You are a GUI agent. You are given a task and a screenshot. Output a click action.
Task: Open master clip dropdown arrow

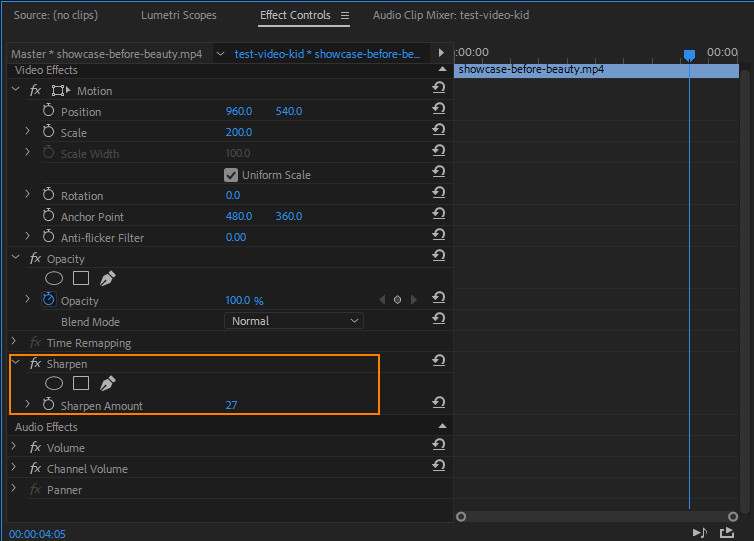tap(220, 53)
